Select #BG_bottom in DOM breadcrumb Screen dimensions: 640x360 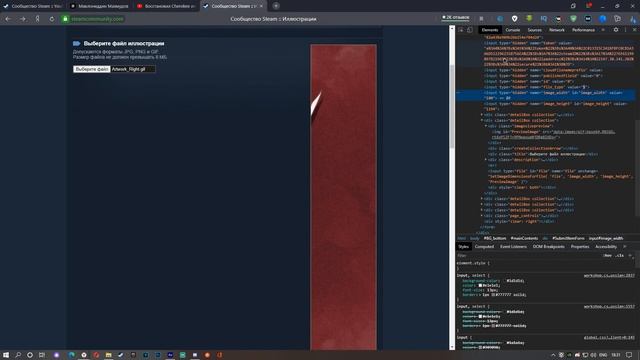tap(495, 238)
